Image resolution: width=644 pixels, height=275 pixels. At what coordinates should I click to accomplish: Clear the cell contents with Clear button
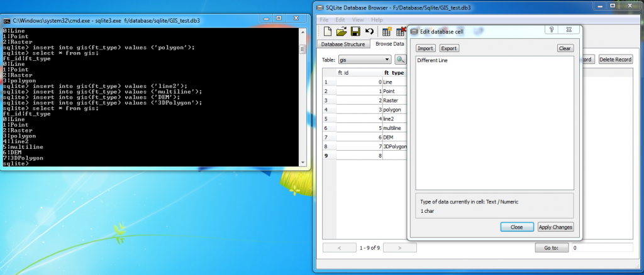pyautogui.click(x=565, y=48)
